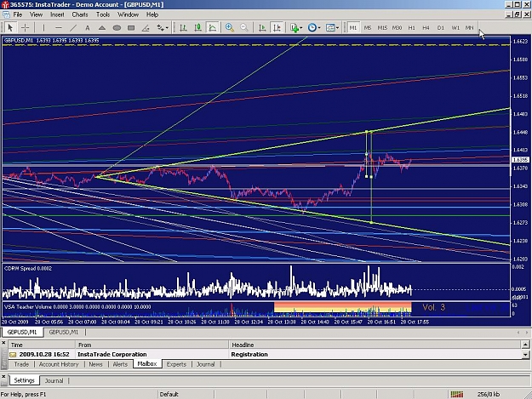
Task: Switch chart to candlesticks mode
Action: pyautogui.click(x=197, y=27)
